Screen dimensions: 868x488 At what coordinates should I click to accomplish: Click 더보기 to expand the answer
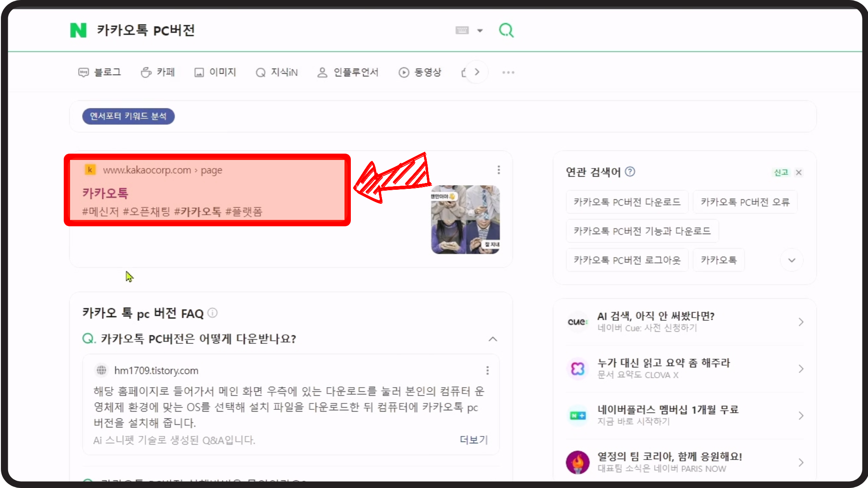click(474, 440)
